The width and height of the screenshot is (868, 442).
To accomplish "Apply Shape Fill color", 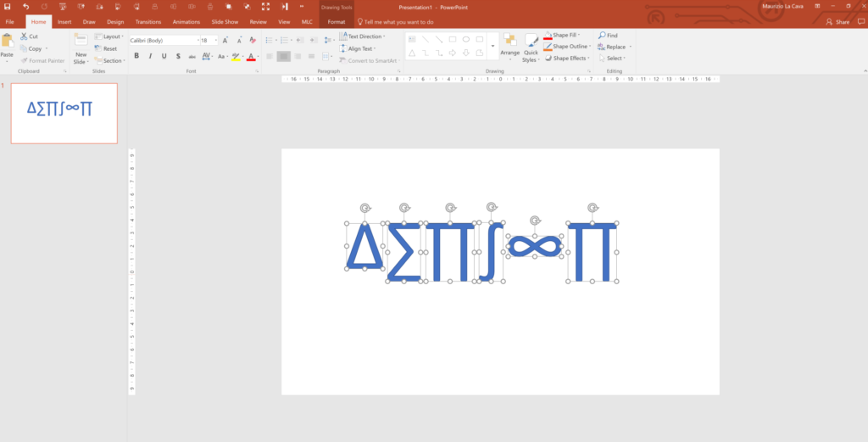I will [562, 35].
